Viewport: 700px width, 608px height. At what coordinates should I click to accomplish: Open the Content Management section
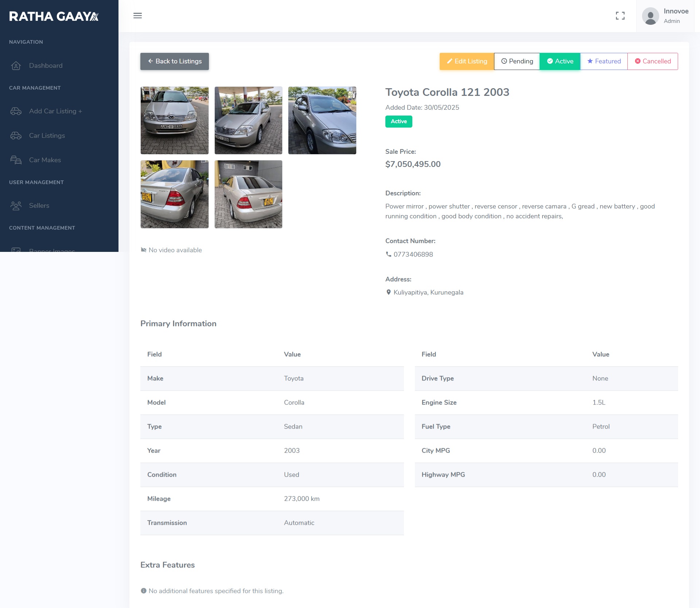42,227
